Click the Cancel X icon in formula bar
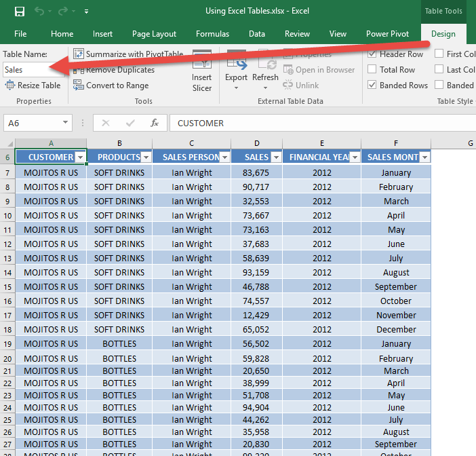The width and height of the screenshot is (476, 456). click(106, 123)
